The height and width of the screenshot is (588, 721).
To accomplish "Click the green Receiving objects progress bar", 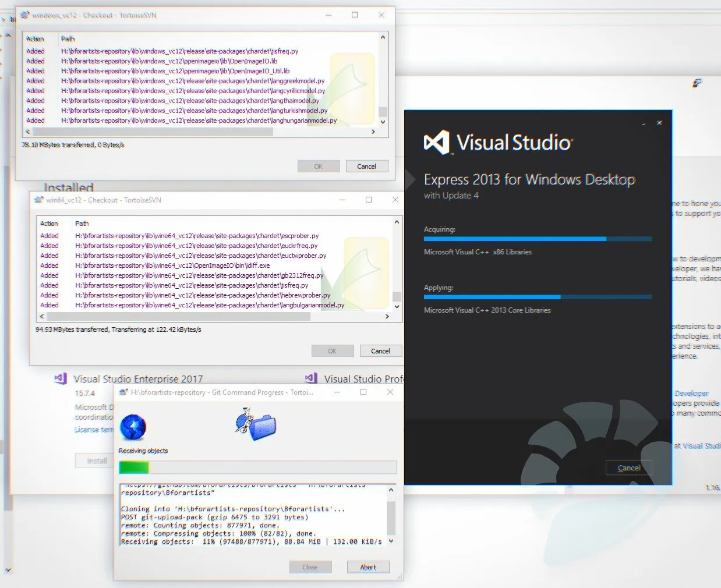I will [258, 467].
